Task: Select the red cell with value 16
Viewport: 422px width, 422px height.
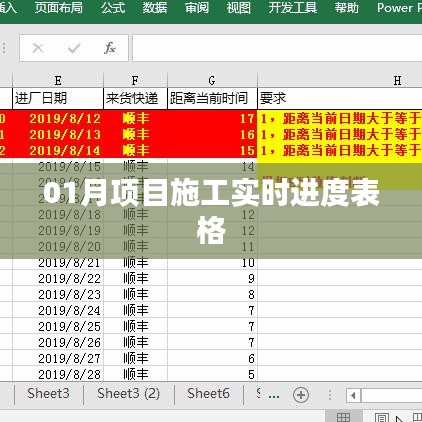Action: (x=212, y=134)
